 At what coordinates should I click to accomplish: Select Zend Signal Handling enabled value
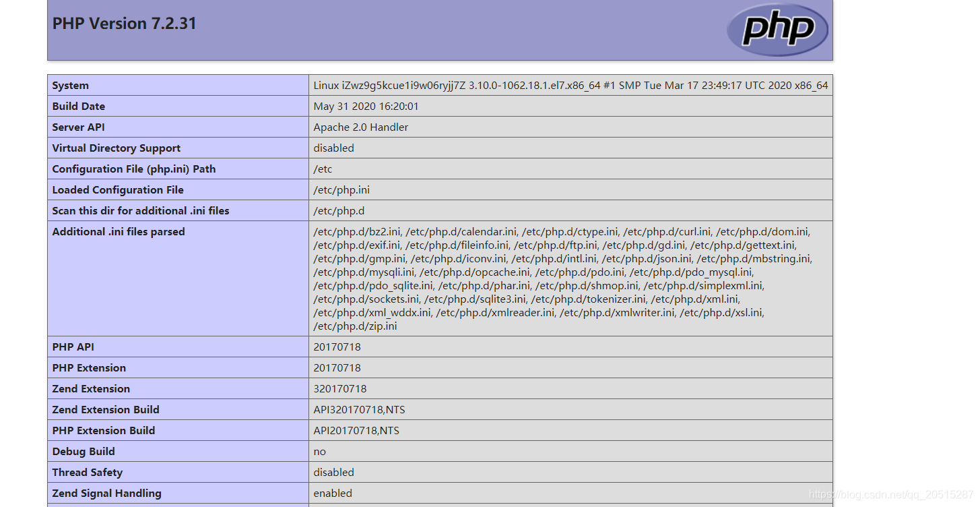tap(333, 494)
